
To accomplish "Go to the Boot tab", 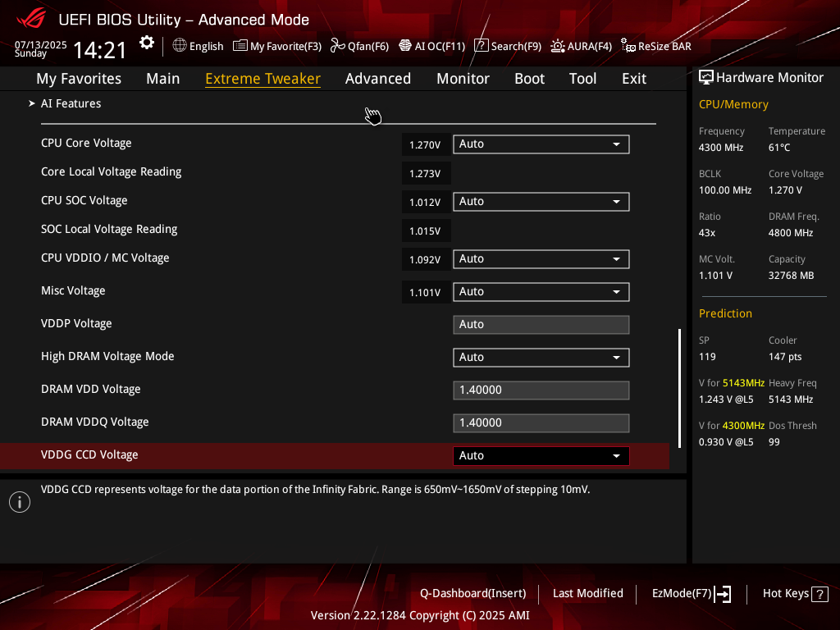I will (x=529, y=79).
